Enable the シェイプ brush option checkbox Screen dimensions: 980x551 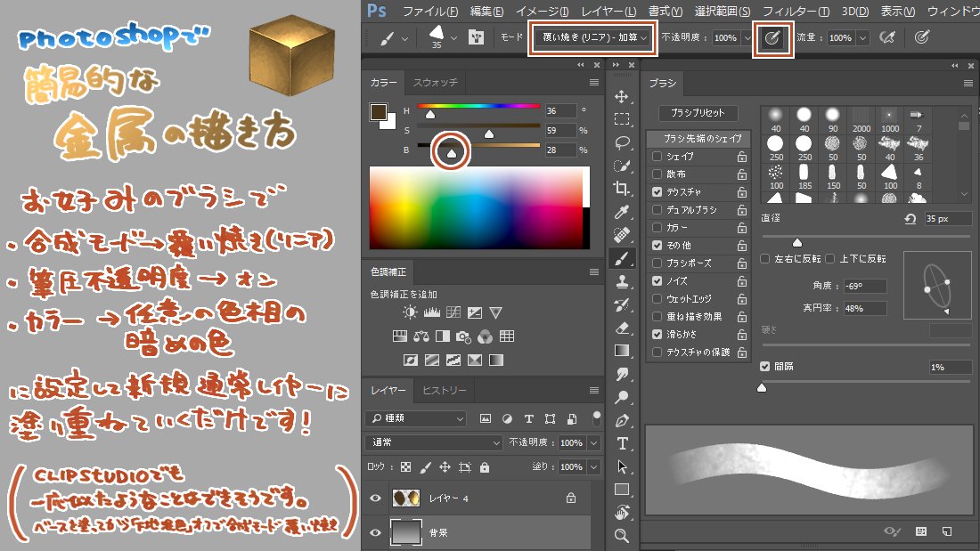tap(657, 156)
